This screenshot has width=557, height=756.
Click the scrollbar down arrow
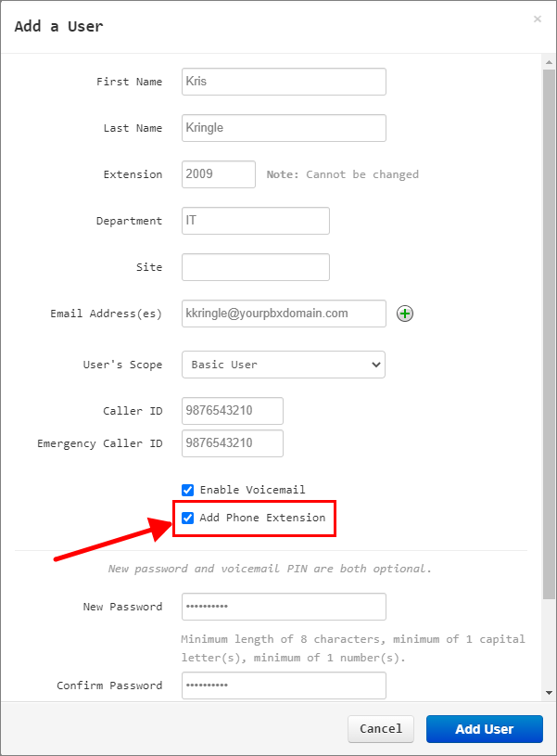click(x=549, y=693)
